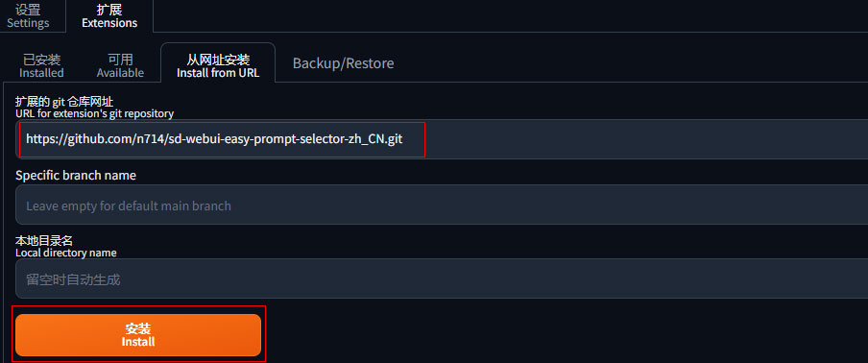Click the 'Leave empty for default main branch' placeholder

click(129, 206)
